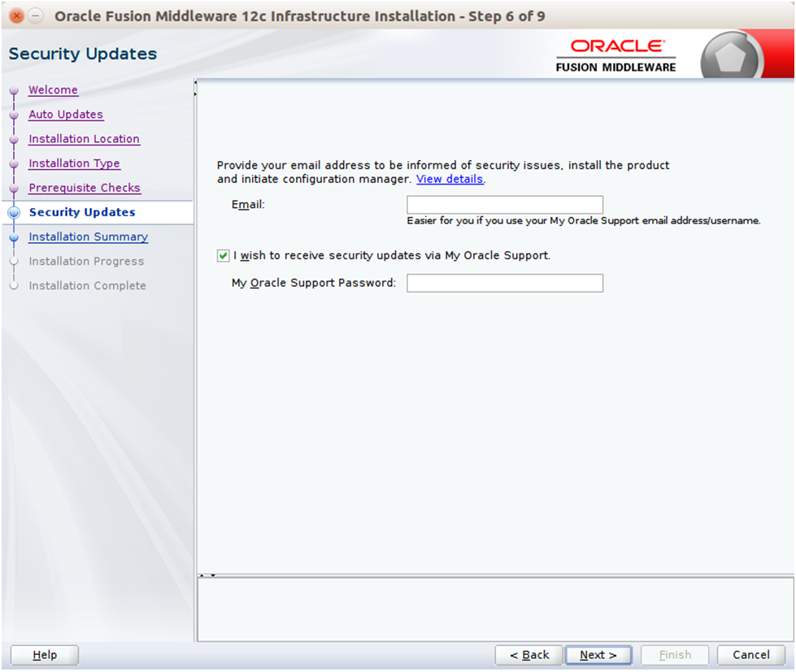Open the Help button
796x672 pixels.
tap(45, 655)
